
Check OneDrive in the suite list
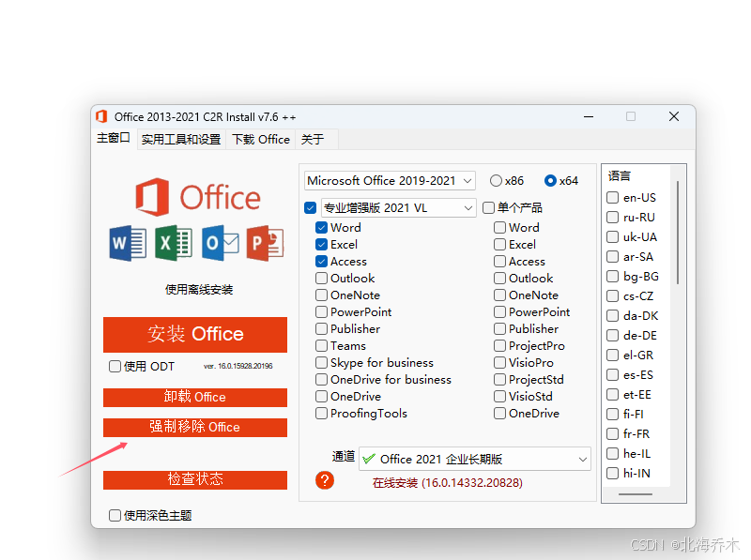click(x=321, y=396)
